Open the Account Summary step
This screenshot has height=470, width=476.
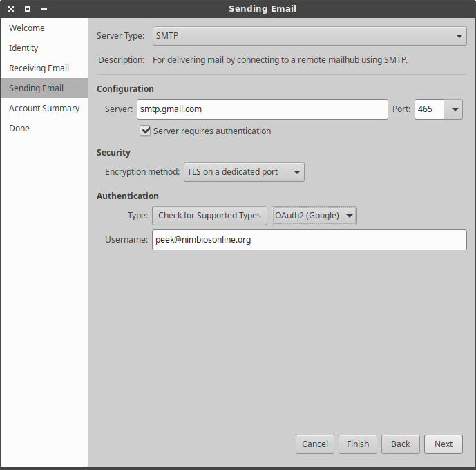44,109
